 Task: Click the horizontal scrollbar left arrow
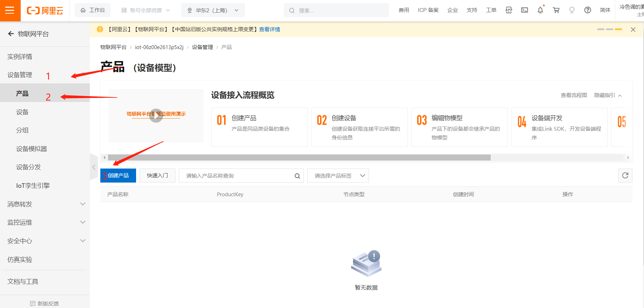[x=104, y=157]
